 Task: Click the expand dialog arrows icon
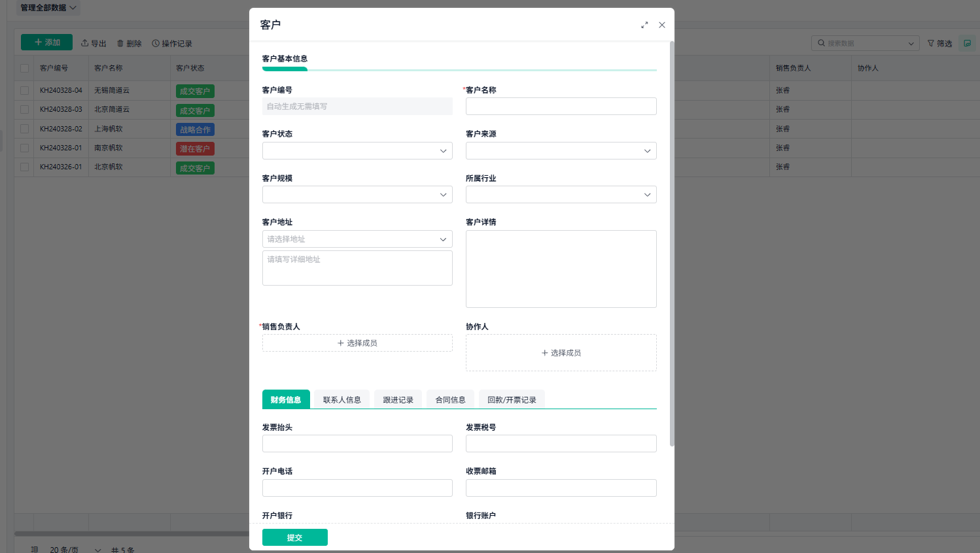tap(644, 25)
